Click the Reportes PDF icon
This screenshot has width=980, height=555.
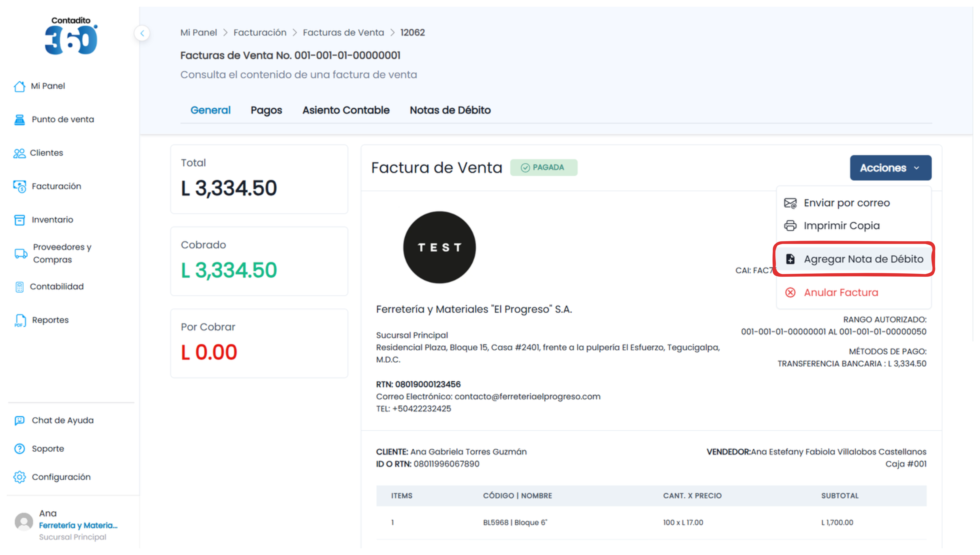[20, 321]
